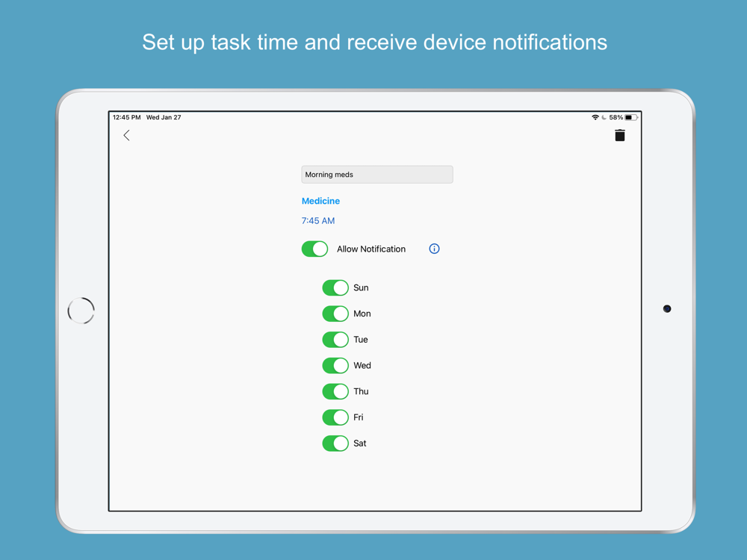Disable the Thu day toggle
Screen dimensions: 747x560
(335, 391)
